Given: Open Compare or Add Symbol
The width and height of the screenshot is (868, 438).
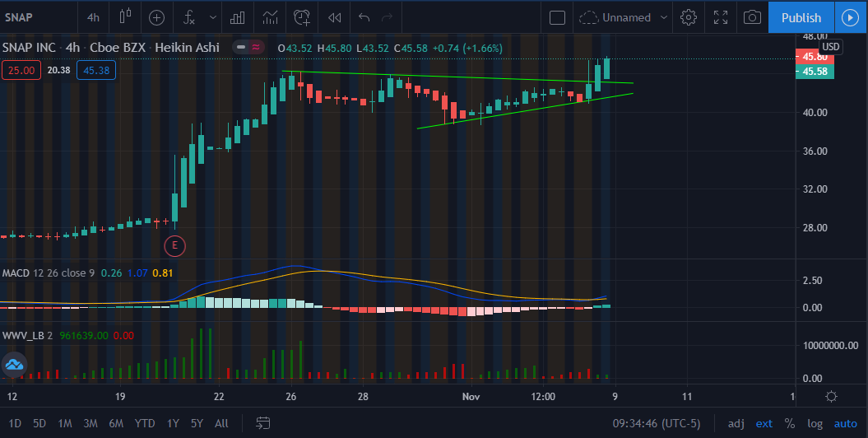Looking at the screenshot, I should (x=156, y=18).
